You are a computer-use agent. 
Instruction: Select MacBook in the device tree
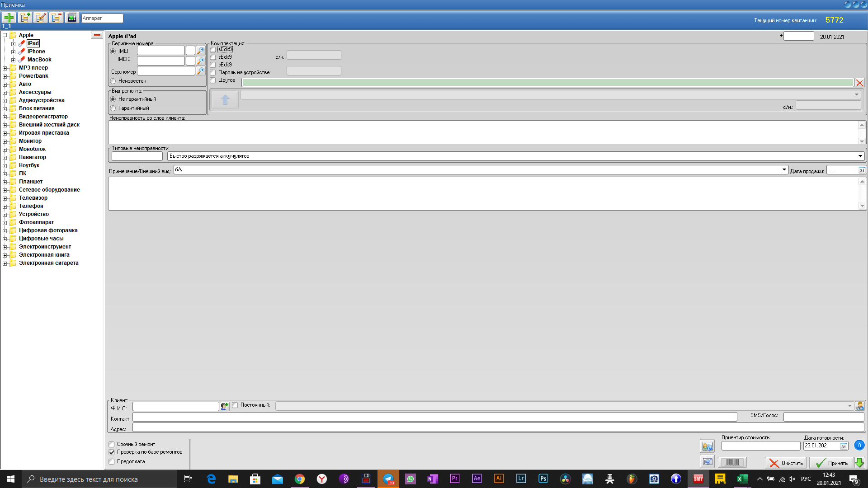(39, 60)
